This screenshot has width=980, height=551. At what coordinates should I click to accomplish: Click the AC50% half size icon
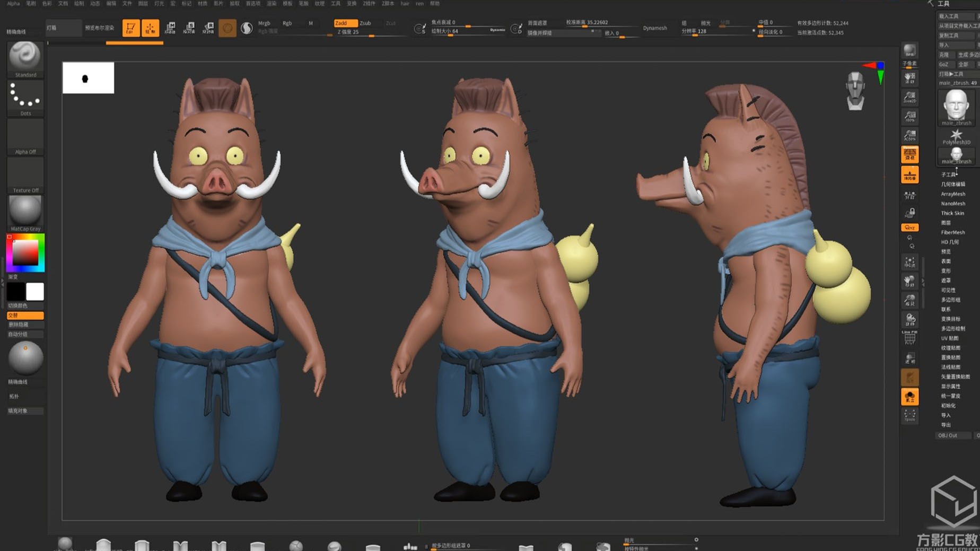point(909,136)
